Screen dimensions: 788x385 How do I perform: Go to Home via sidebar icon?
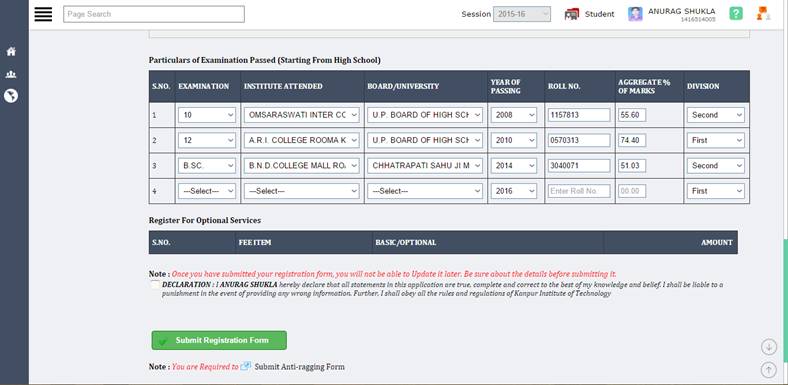[11, 51]
